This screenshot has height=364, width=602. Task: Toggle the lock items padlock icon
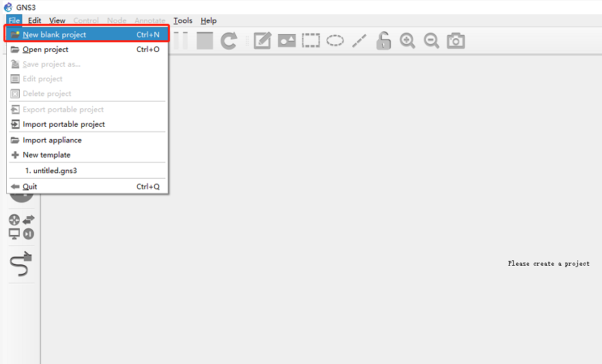pos(383,41)
